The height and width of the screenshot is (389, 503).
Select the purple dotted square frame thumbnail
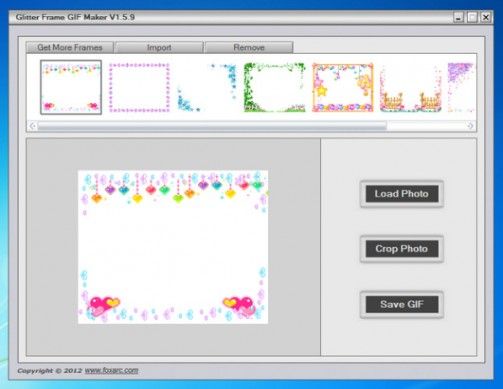139,88
